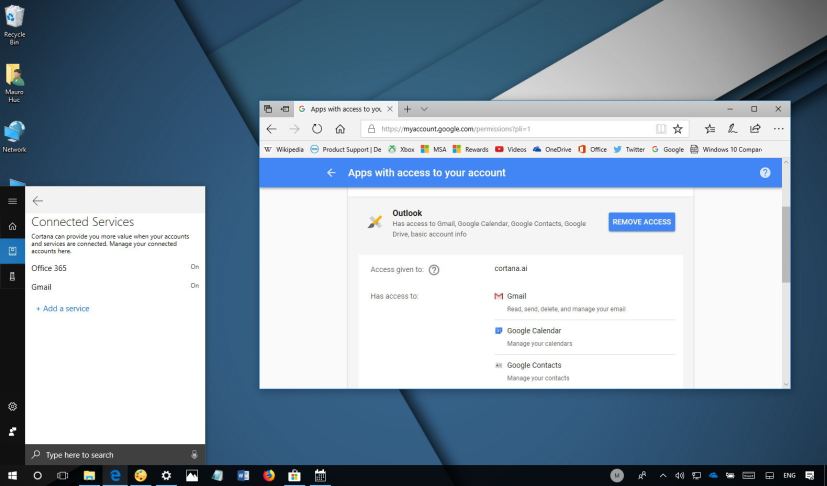Open Edge Add notes pen icon
The width and height of the screenshot is (827, 486).
(732, 129)
